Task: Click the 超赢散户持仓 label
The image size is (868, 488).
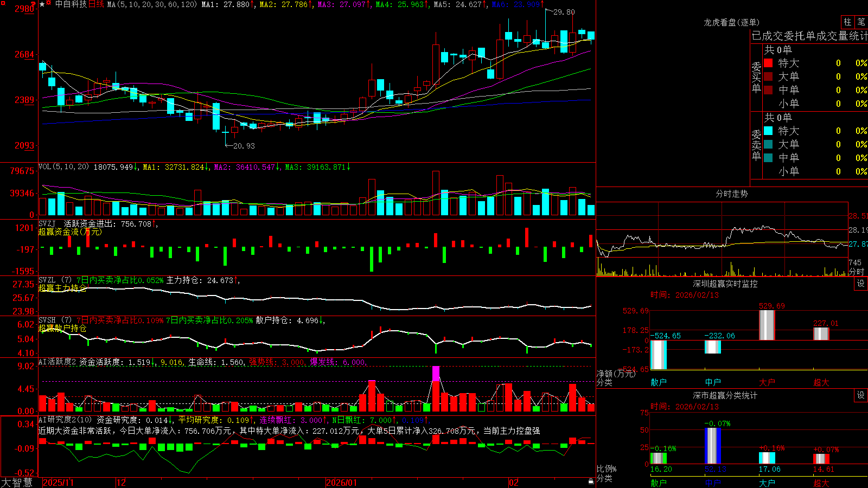Action: click(x=62, y=328)
